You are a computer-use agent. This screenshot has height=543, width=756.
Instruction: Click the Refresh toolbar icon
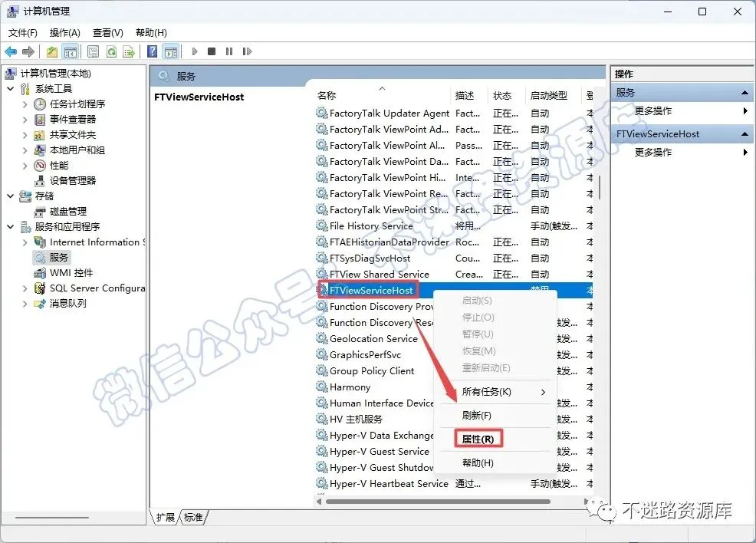pyautogui.click(x=111, y=51)
